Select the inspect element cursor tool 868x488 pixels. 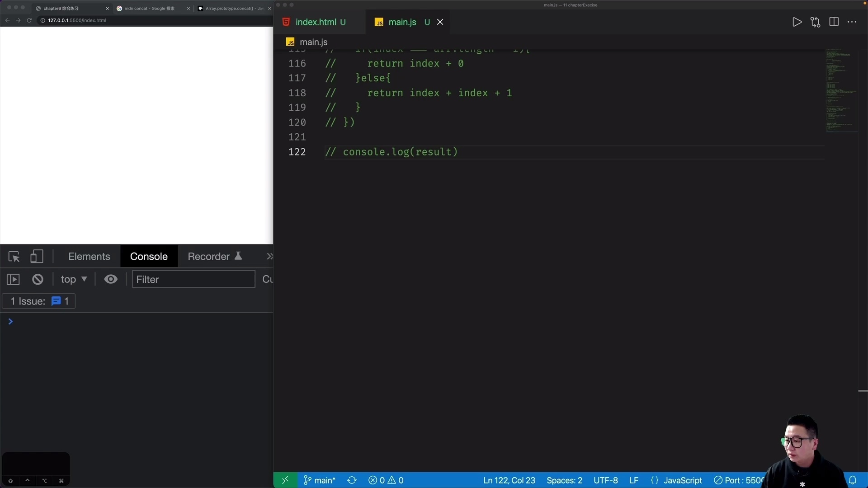tap(14, 256)
